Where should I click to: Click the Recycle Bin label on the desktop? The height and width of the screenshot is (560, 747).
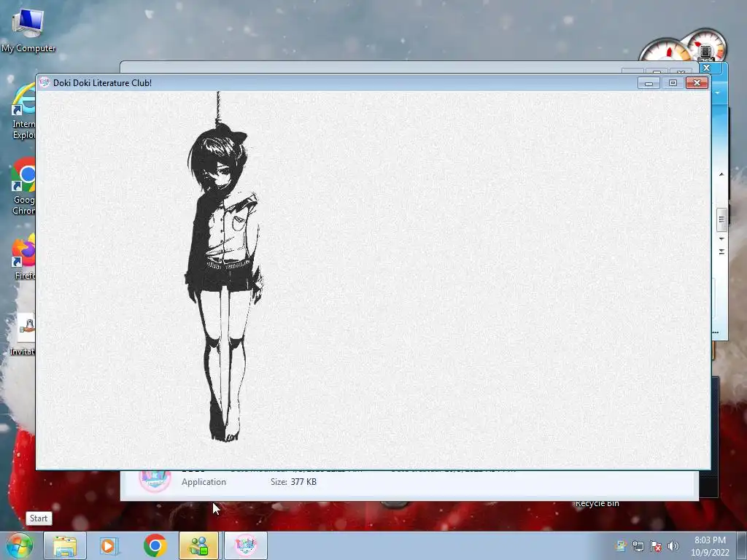[597, 503]
